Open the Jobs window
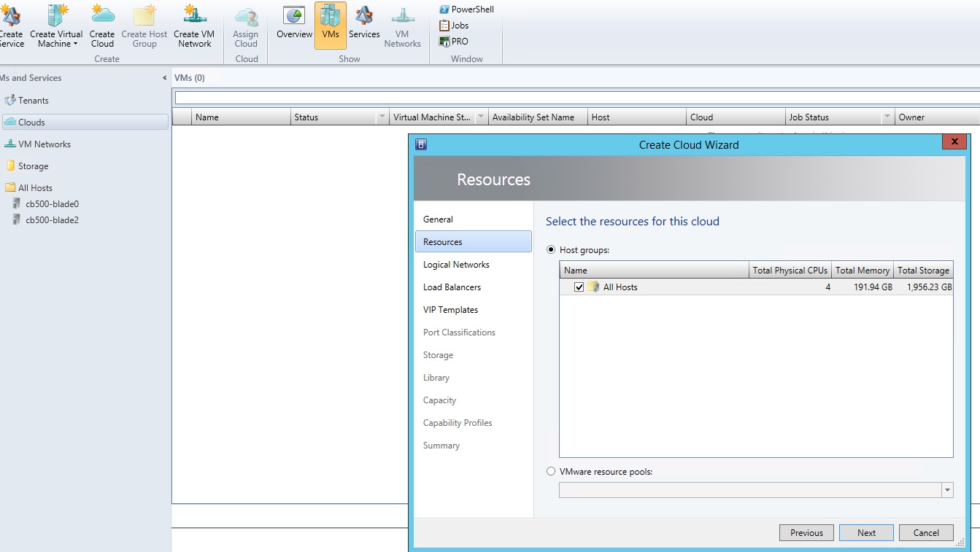Image resolution: width=980 pixels, height=552 pixels. [454, 26]
